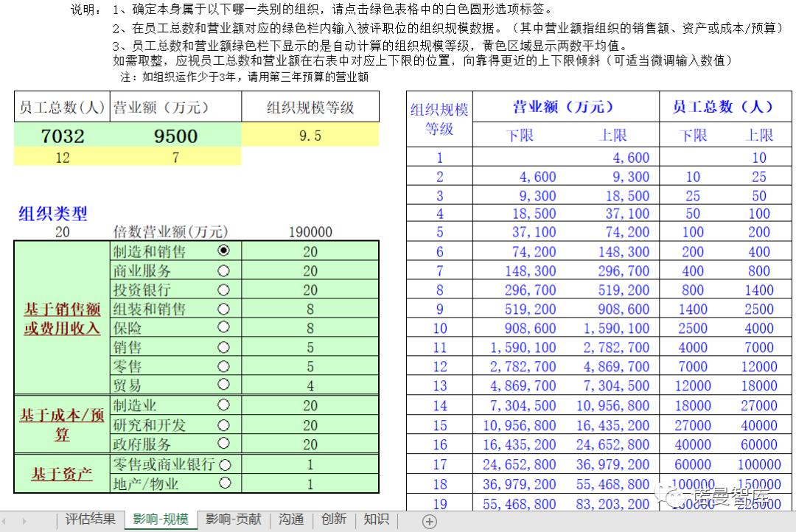The height and width of the screenshot is (532, 796).
Task: Select the 零售或商业银行 radio button
Action: 225,465
